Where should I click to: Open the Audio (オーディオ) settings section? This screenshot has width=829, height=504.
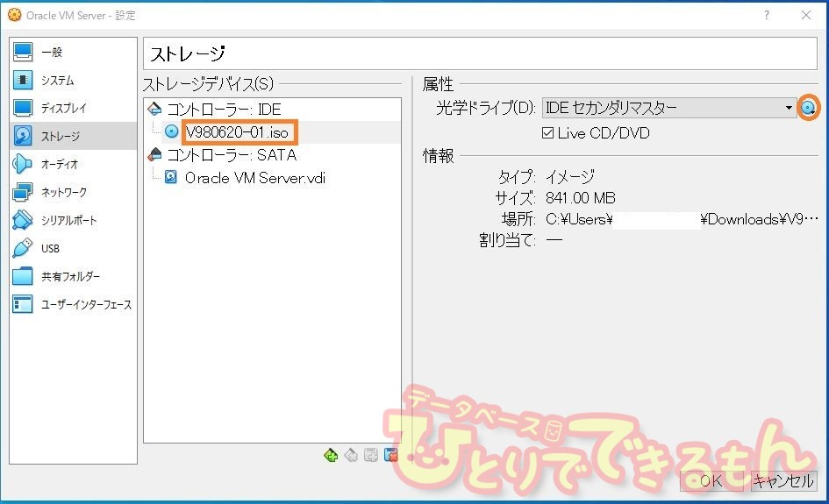pyautogui.click(x=59, y=164)
